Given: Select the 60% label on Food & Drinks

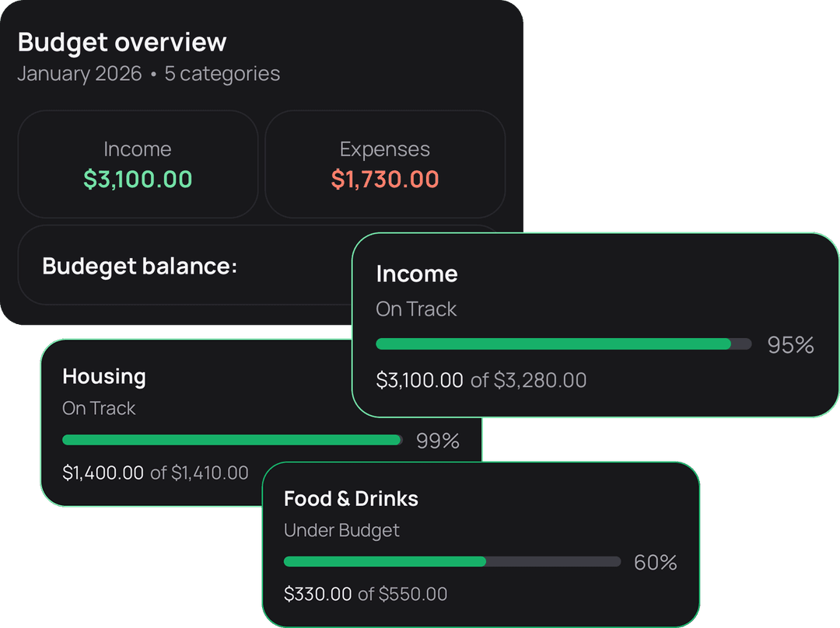Looking at the screenshot, I should (656, 562).
